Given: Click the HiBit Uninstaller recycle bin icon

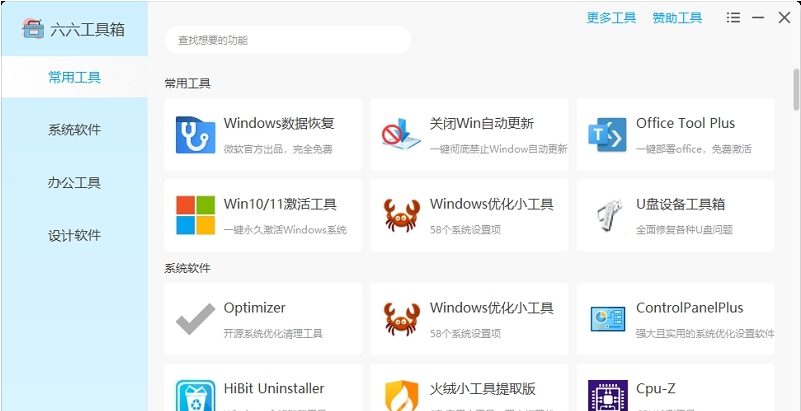Looking at the screenshot, I should pyautogui.click(x=195, y=396).
